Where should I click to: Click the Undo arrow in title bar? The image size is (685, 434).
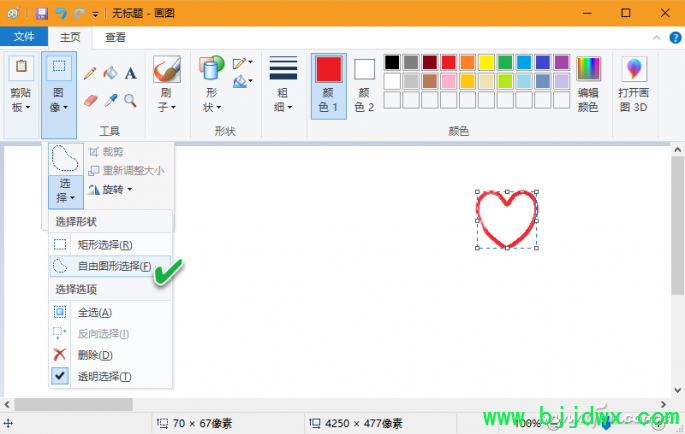click(x=61, y=14)
